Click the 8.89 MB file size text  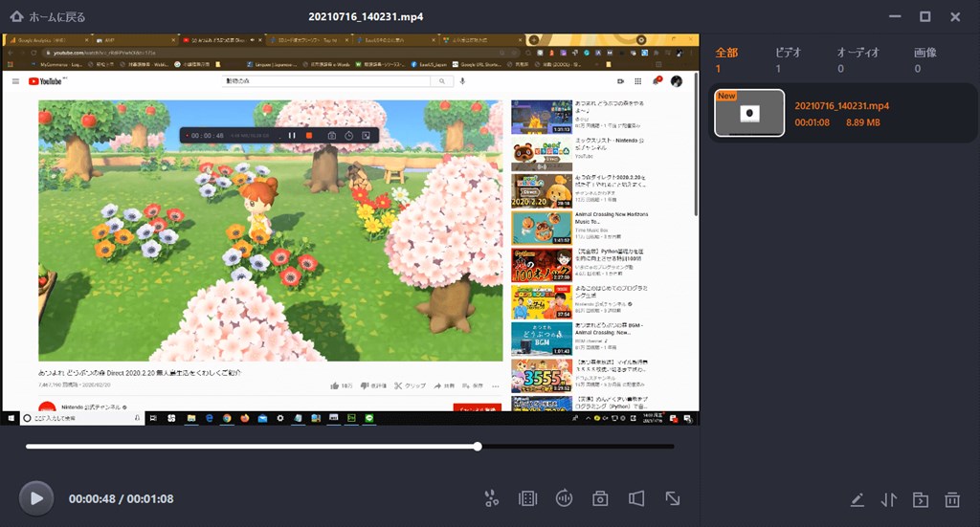click(863, 122)
